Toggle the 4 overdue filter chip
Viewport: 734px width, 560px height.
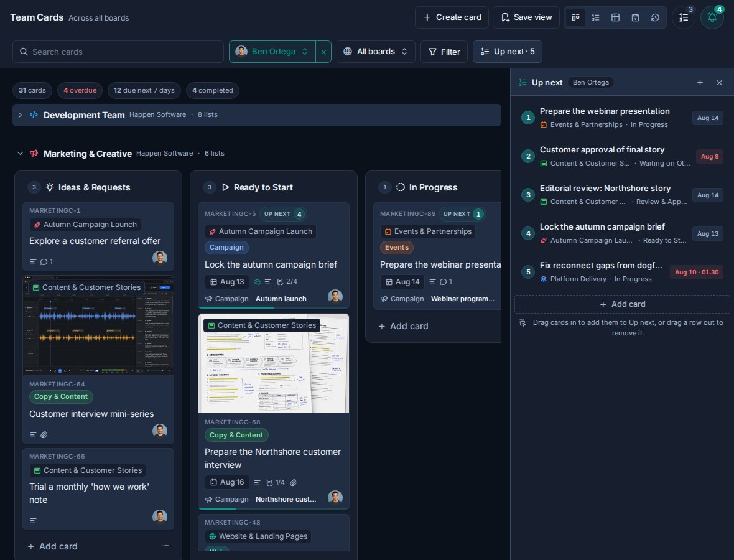tap(80, 90)
